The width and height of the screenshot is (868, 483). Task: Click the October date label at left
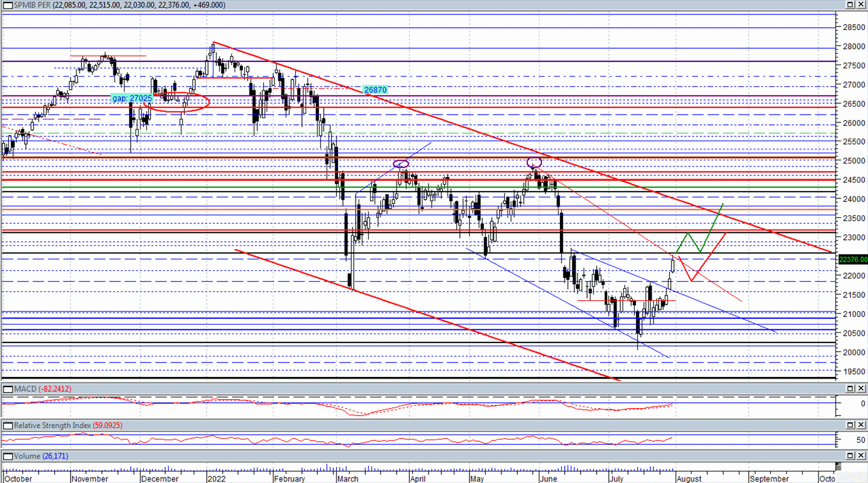(18, 479)
